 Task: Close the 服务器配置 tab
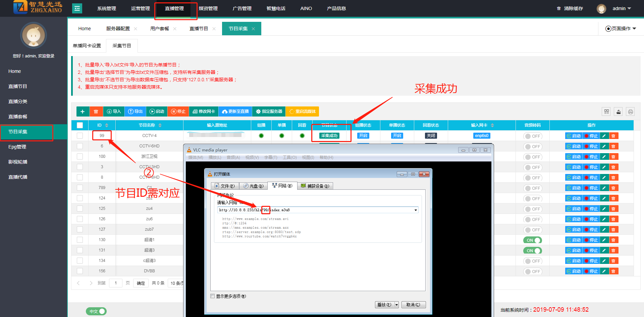pyautogui.click(x=136, y=29)
